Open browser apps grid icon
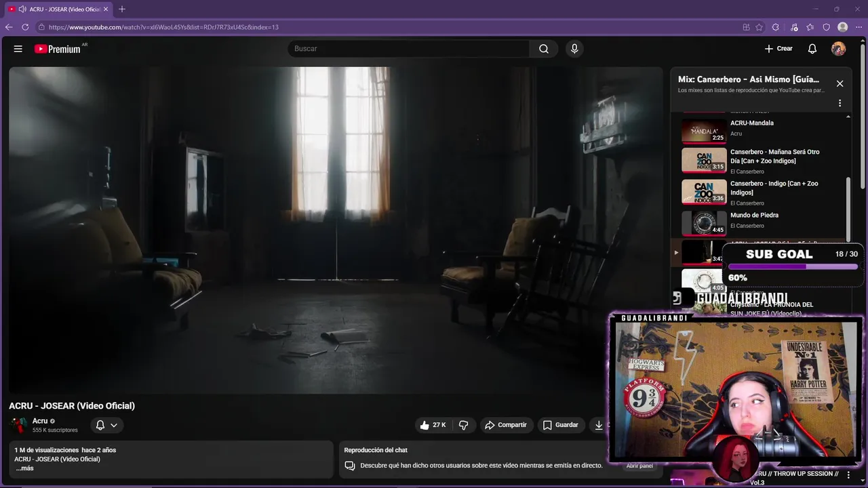Image resolution: width=868 pixels, height=488 pixels. tap(747, 27)
